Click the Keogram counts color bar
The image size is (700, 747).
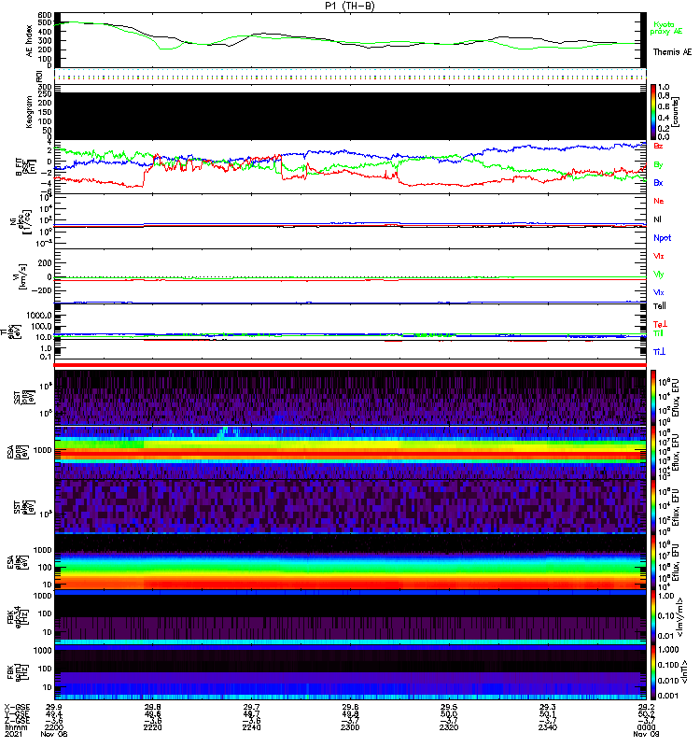653,112
